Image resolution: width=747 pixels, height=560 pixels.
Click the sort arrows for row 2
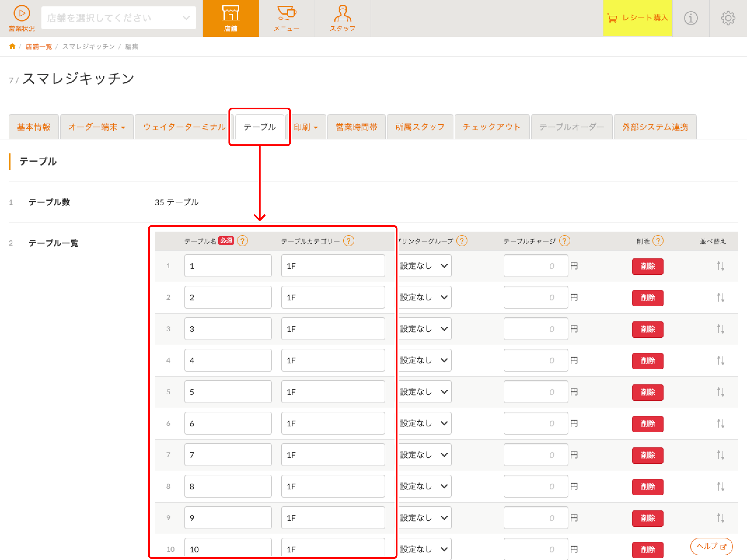pos(721,297)
